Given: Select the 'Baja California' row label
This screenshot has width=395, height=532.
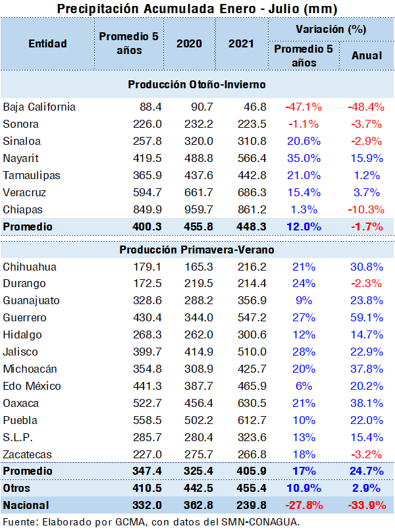Looking at the screenshot, I should (39, 107).
